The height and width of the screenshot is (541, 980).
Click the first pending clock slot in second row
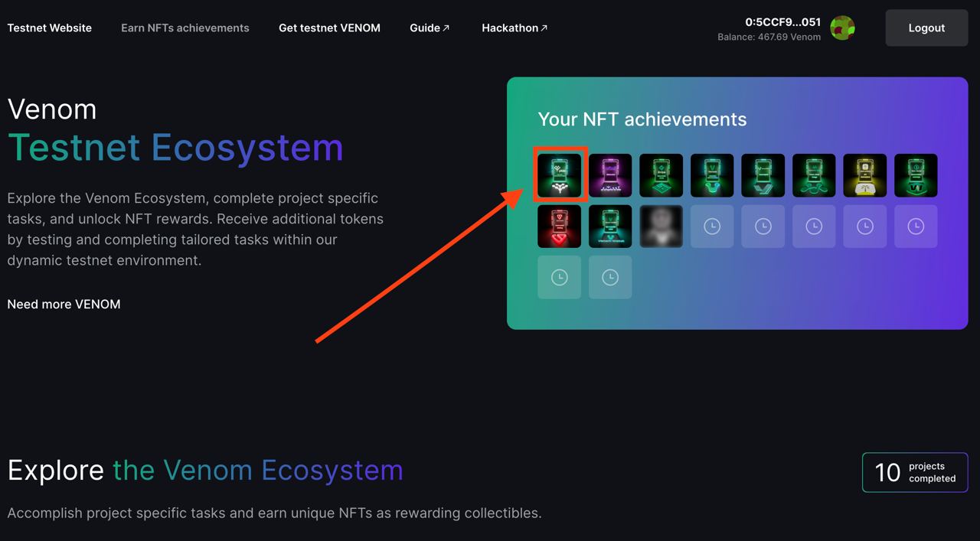[712, 227]
